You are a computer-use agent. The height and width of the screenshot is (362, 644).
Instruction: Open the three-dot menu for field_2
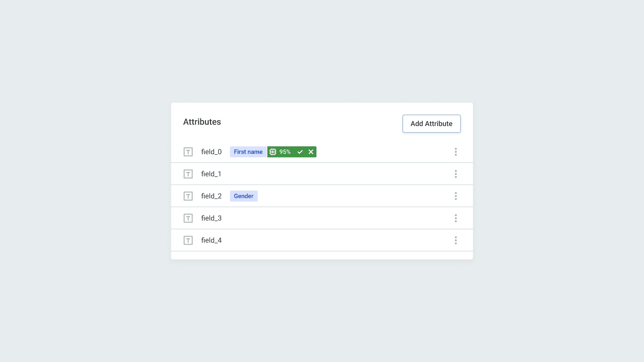pos(455,196)
